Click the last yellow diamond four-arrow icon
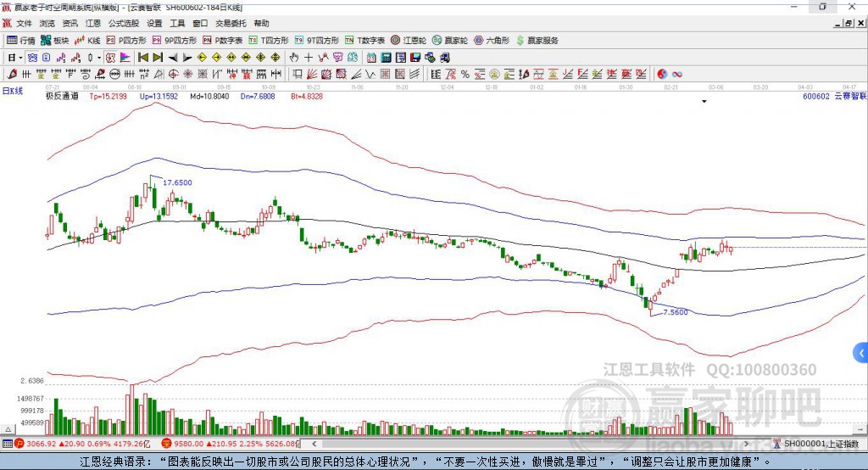The height and width of the screenshot is (470, 868). tap(275, 58)
